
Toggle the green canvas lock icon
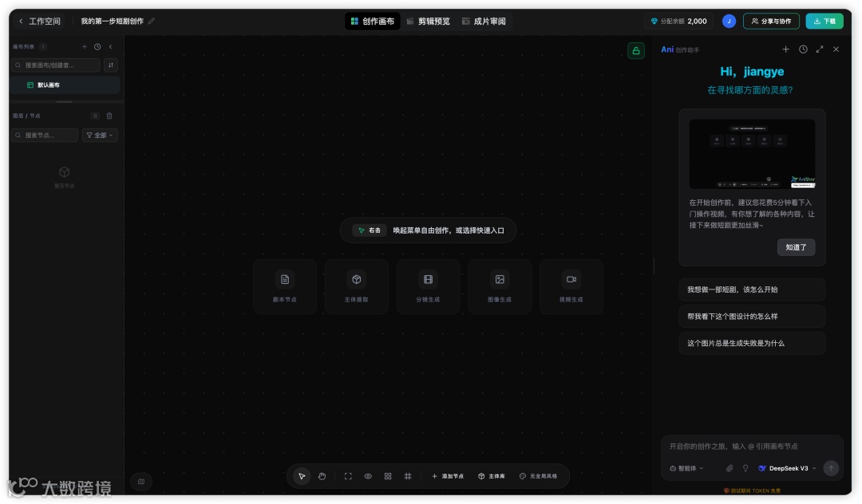(x=636, y=51)
